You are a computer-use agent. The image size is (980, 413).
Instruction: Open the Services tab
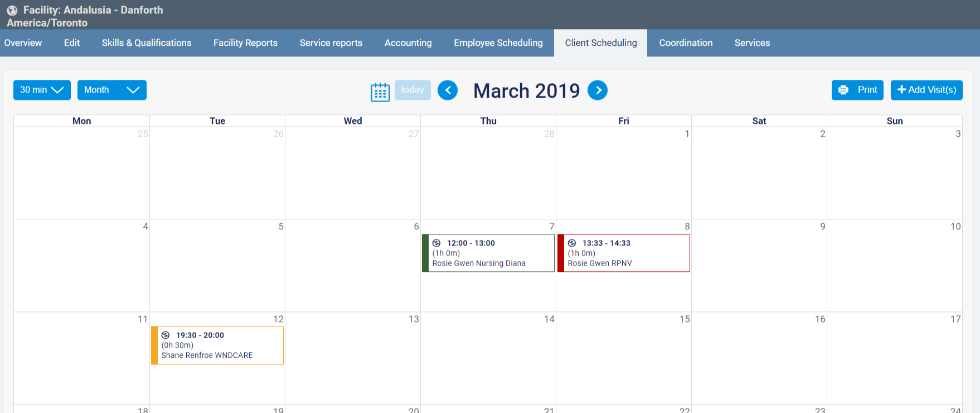coord(752,43)
